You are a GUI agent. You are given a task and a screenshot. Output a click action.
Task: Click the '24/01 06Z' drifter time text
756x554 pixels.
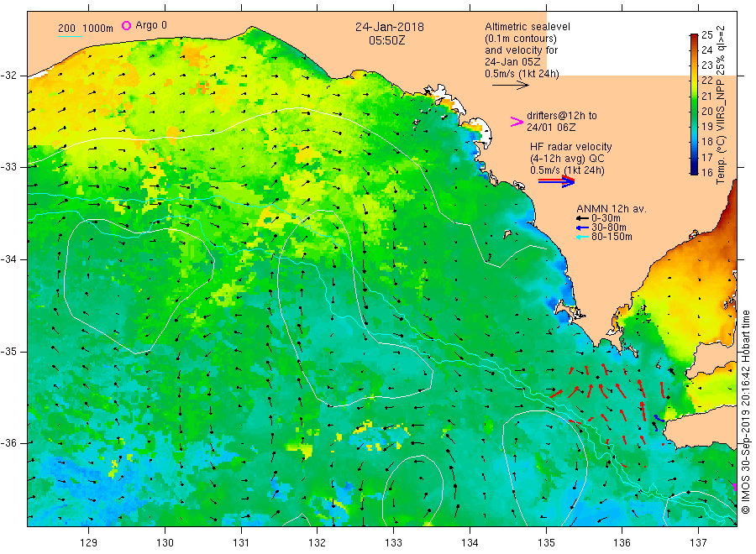[550, 128]
